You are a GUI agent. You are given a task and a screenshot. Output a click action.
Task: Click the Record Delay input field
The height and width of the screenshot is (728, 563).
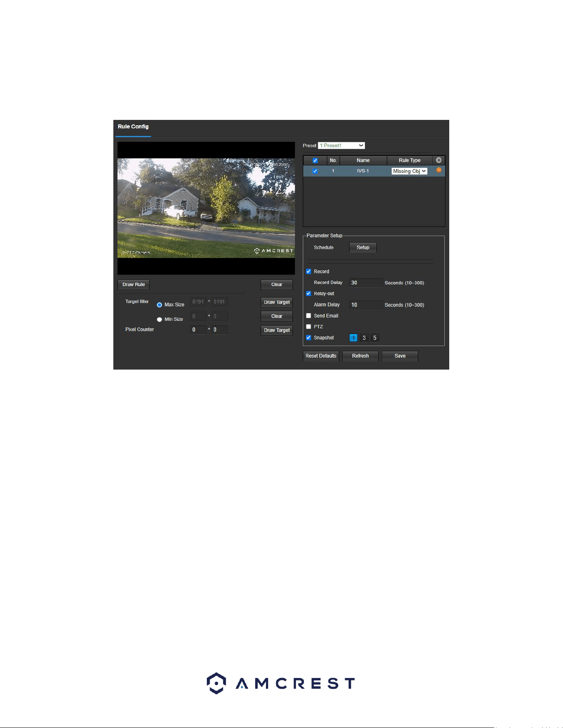pyautogui.click(x=366, y=283)
